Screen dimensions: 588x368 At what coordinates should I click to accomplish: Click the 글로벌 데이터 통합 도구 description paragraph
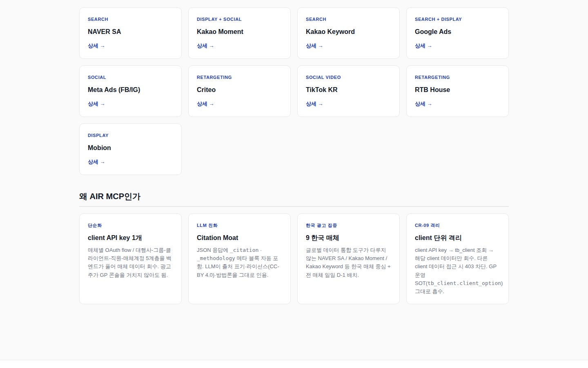pyautogui.click(x=348, y=263)
